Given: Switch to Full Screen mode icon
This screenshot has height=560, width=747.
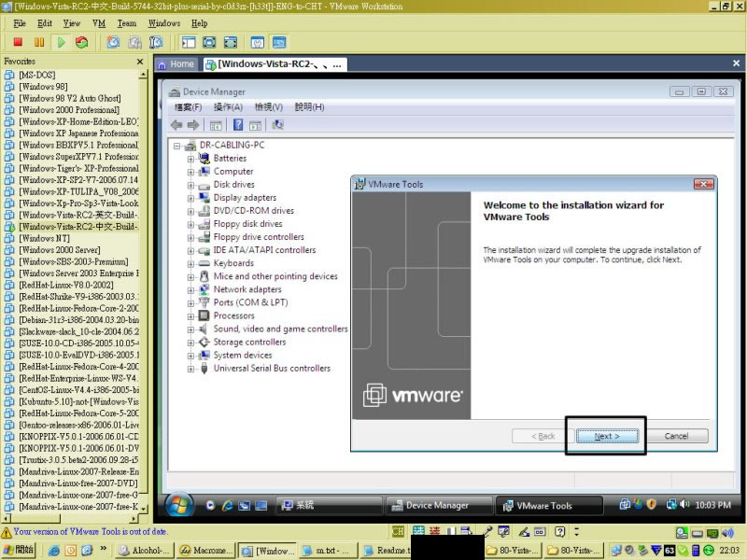Looking at the screenshot, I should (209, 42).
